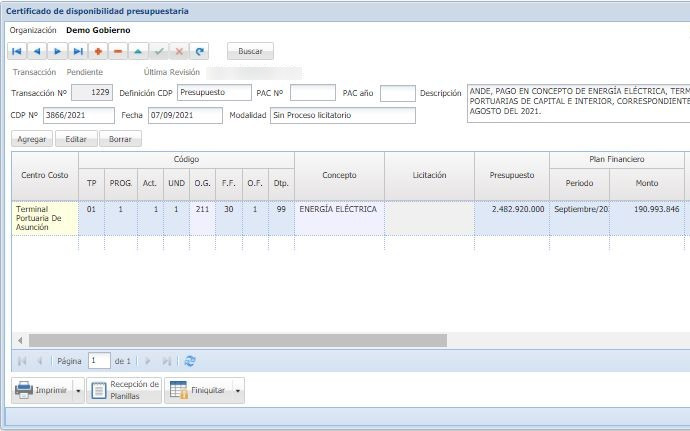Expand the Imprimir dropdown arrow

point(78,390)
